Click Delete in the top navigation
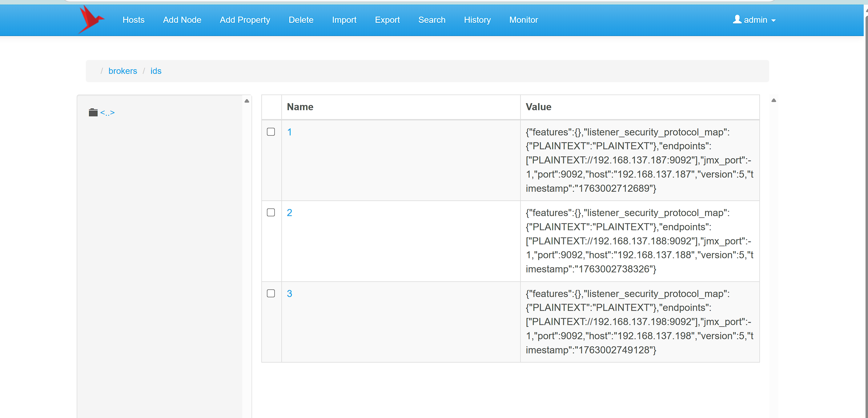Viewport: 868px width, 418px height. [x=301, y=20]
